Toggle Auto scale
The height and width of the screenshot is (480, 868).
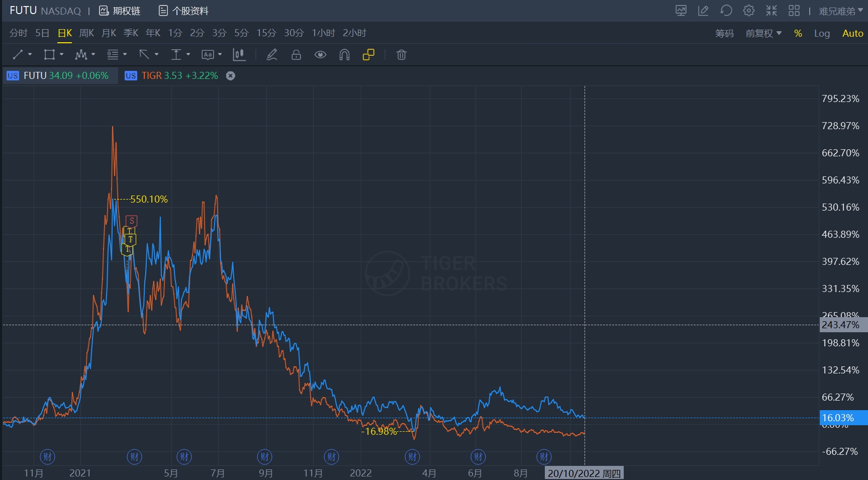click(853, 33)
